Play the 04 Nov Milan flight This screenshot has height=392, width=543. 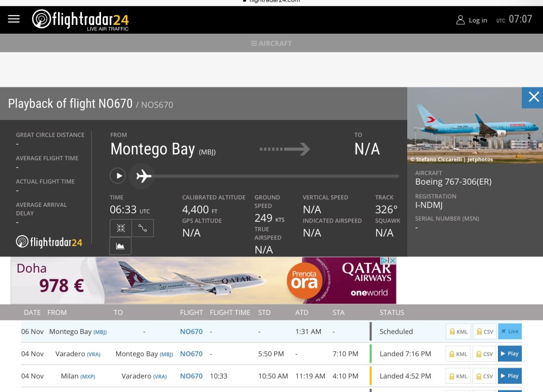point(510,376)
